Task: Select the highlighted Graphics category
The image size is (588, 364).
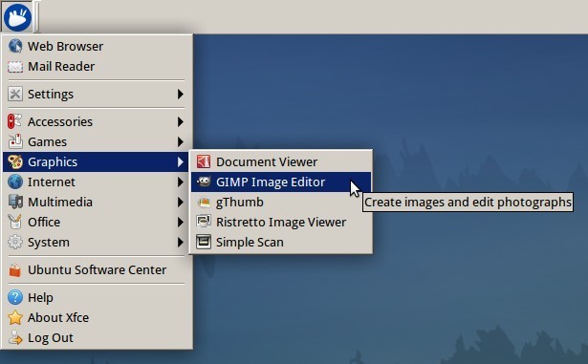Action: pos(97,162)
